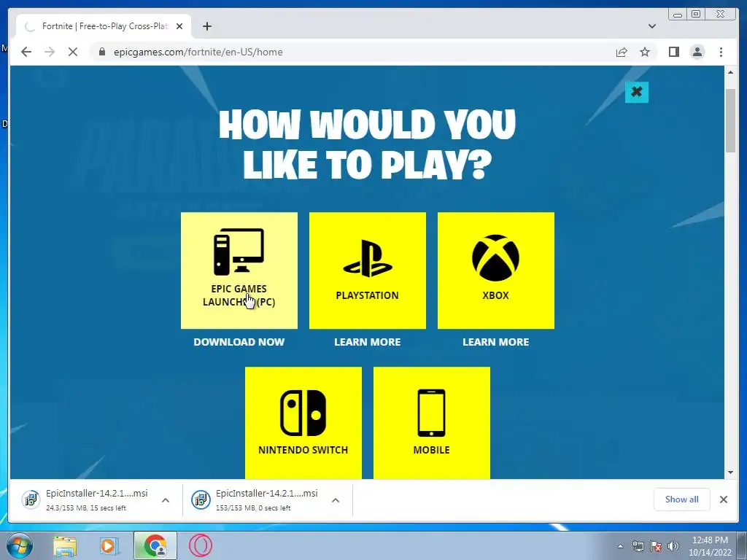Open the Chrome three-dot menu

(721, 52)
